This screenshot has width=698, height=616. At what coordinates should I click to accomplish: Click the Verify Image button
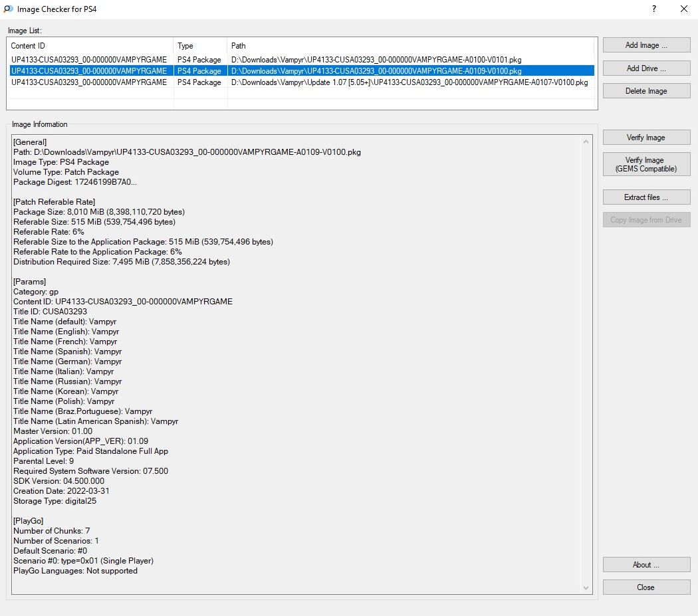(646, 138)
